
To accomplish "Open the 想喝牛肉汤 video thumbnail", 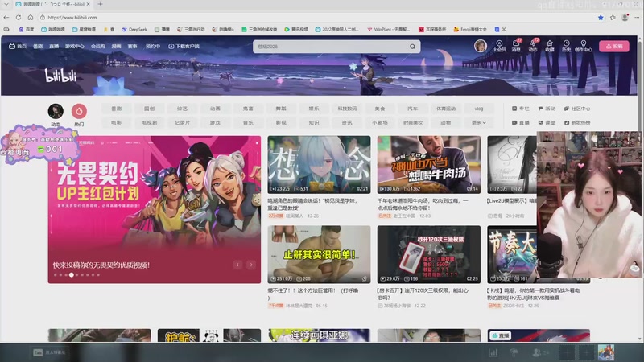I will [x=429, y=165].
